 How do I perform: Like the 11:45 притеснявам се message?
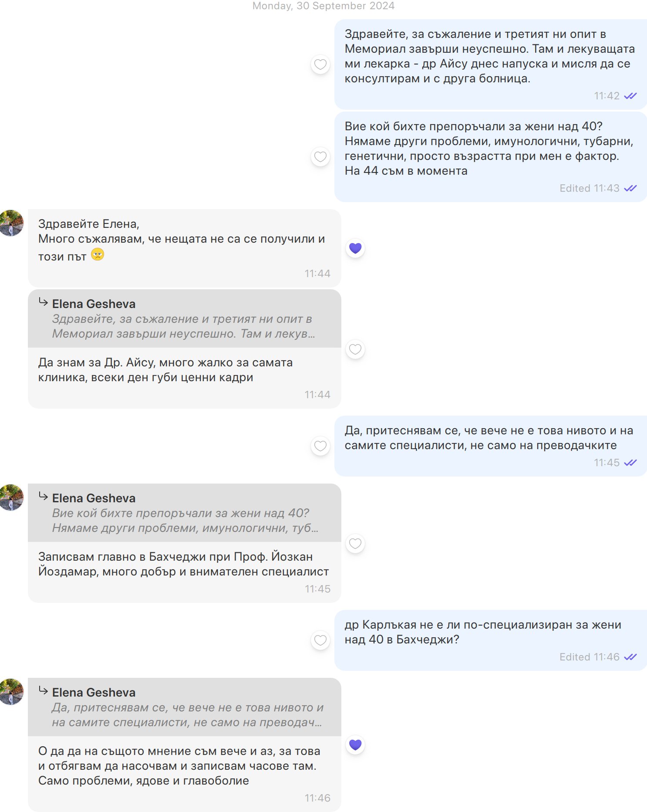[x=320, y=446]
